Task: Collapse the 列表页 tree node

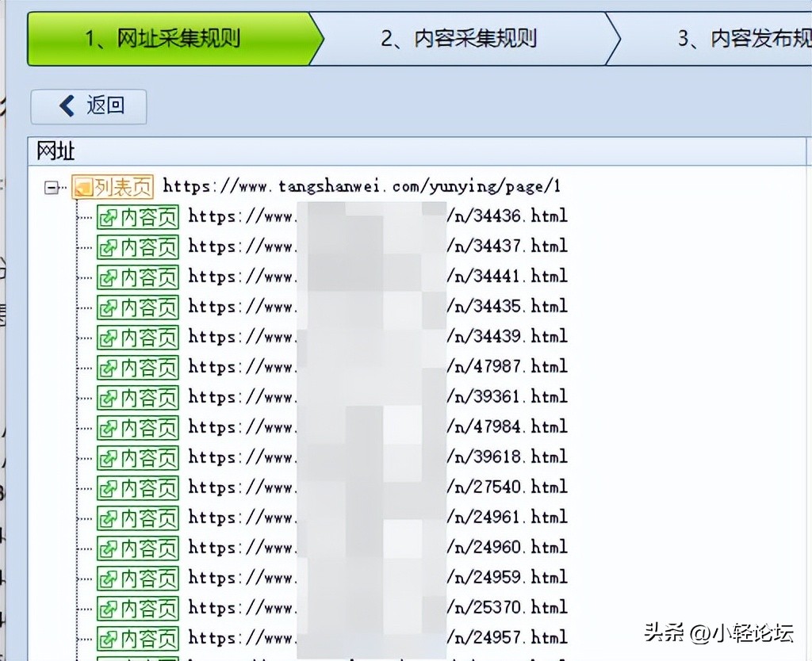Action: click(51, 187)
